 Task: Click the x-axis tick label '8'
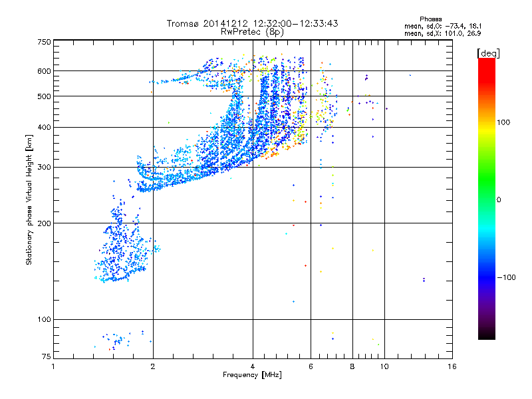pyautogui.click(x=352, y=366)
